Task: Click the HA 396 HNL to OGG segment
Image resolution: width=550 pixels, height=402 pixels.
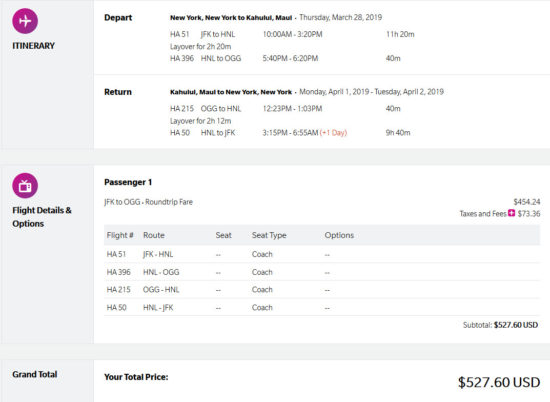Action: coord(285,58)
